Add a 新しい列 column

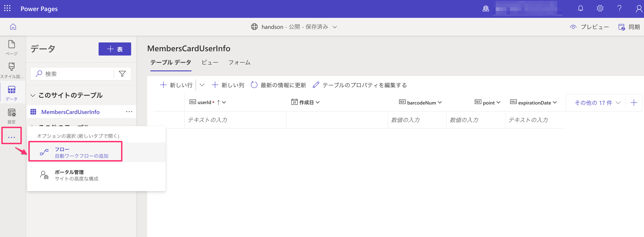(228, 85)
